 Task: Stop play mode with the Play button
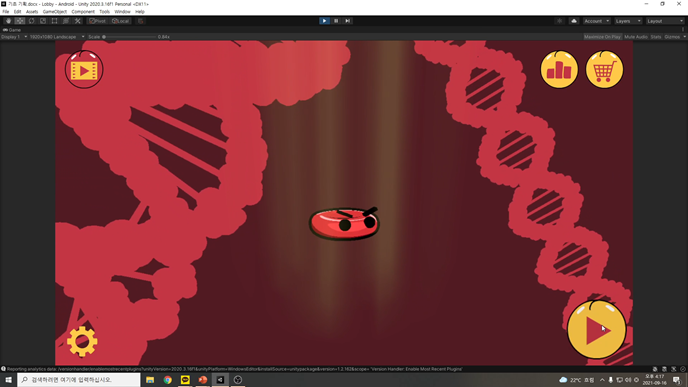(x=324, y=21)
